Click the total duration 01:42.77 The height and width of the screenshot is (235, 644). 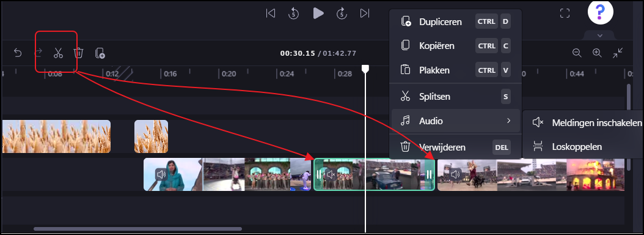(x=339, y=53)
